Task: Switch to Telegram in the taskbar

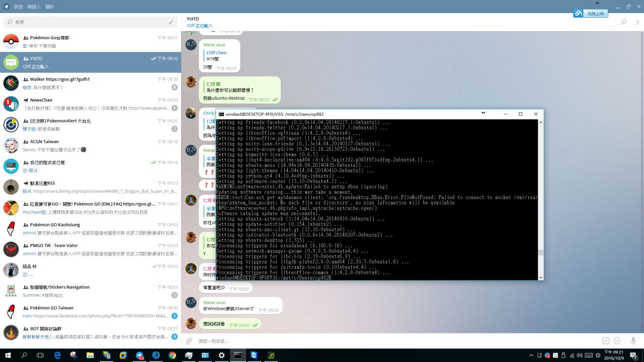Action: click(140, 355)
